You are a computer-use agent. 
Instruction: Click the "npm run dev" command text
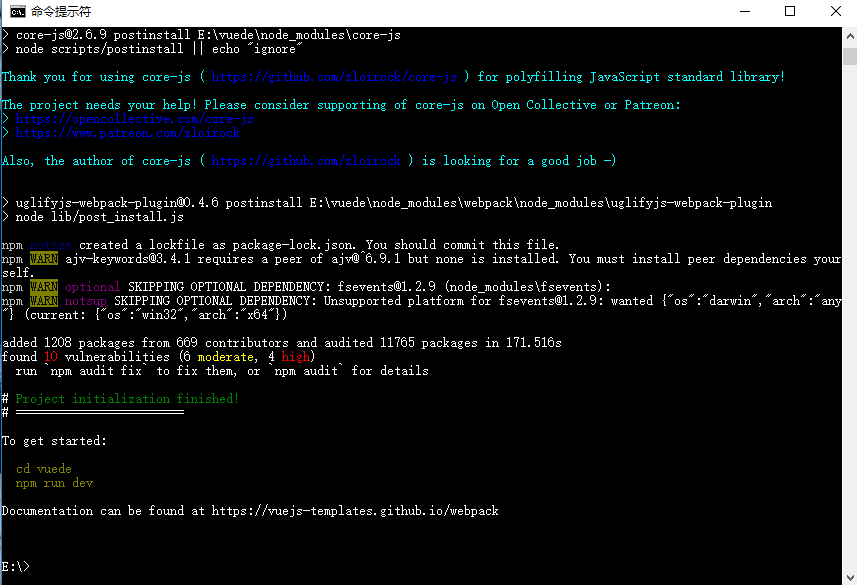[x=54, y=483]
